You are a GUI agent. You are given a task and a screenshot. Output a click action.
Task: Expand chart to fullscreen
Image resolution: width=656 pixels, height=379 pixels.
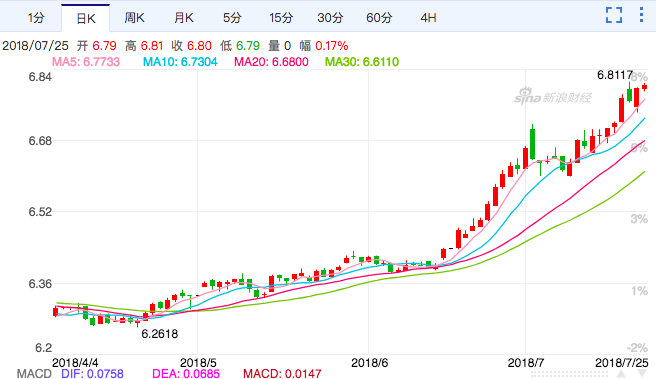[x=614, y=15]
